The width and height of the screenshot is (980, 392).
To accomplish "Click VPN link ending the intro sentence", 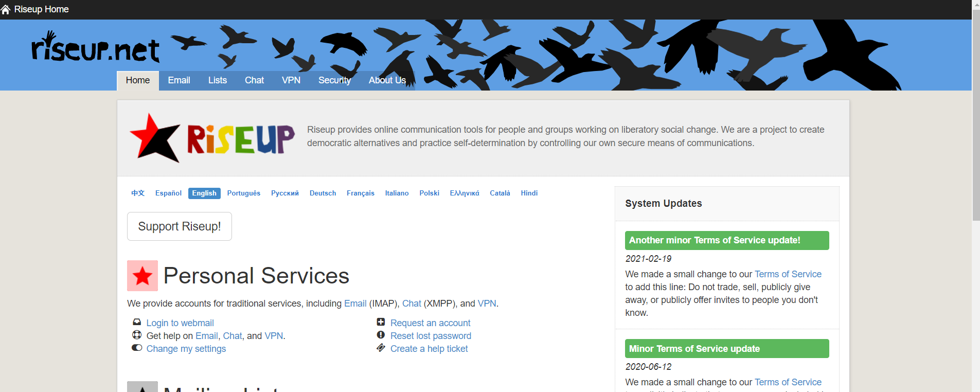I will (487, 304).
